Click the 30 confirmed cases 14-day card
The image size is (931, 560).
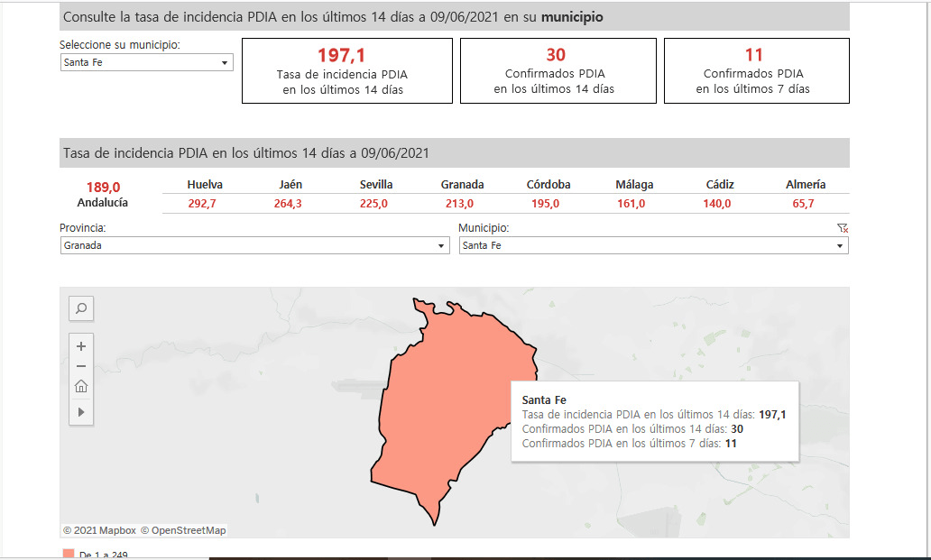point(554,70)
